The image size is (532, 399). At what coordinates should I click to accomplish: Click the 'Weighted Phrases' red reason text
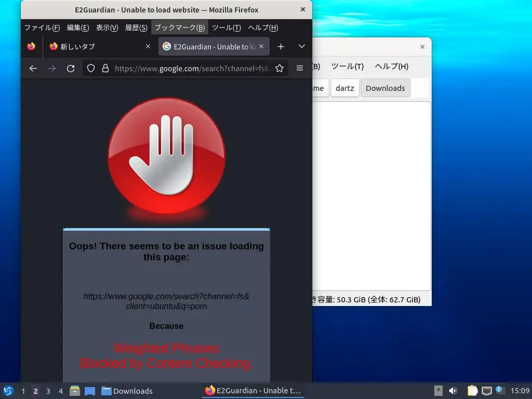click(166, 349)
